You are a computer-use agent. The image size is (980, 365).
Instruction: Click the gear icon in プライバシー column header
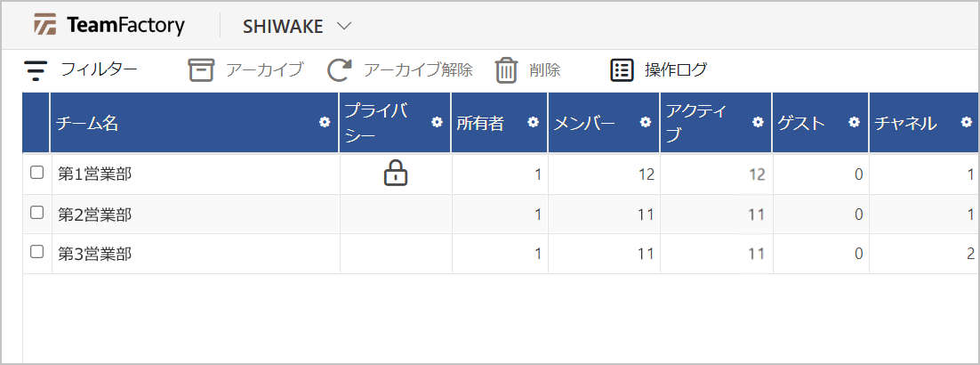(x=437, y=123)
